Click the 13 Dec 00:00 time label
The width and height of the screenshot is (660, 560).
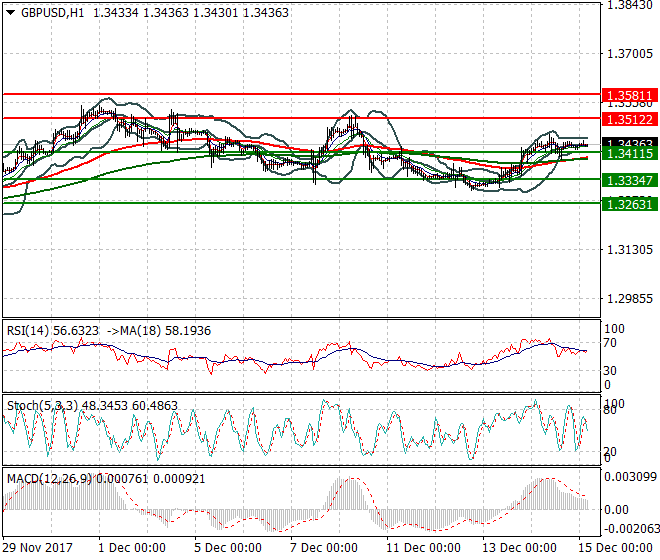(519, 548)
